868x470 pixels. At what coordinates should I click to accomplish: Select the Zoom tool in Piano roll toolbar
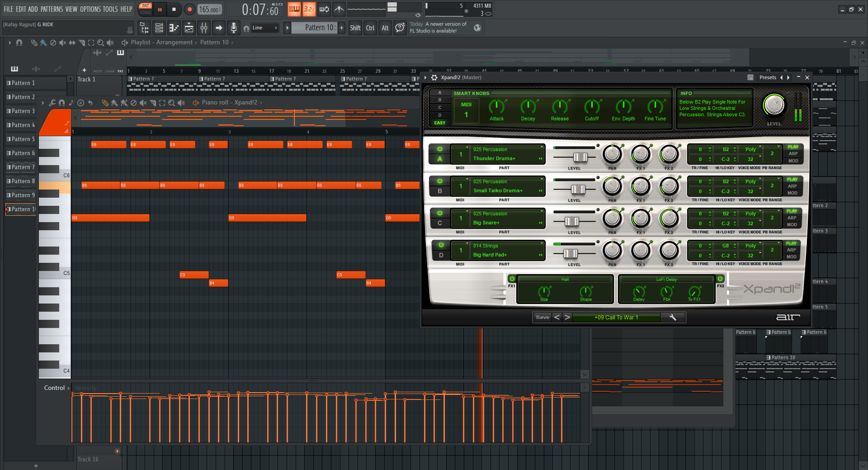[x=171, y=103]
